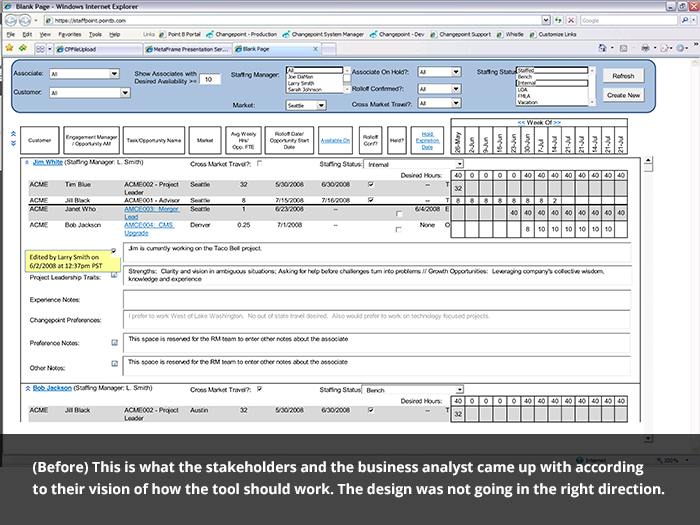Collapse Jim White associate section
Viewport: 700px width, 525px height.
(x=27, y=162)
